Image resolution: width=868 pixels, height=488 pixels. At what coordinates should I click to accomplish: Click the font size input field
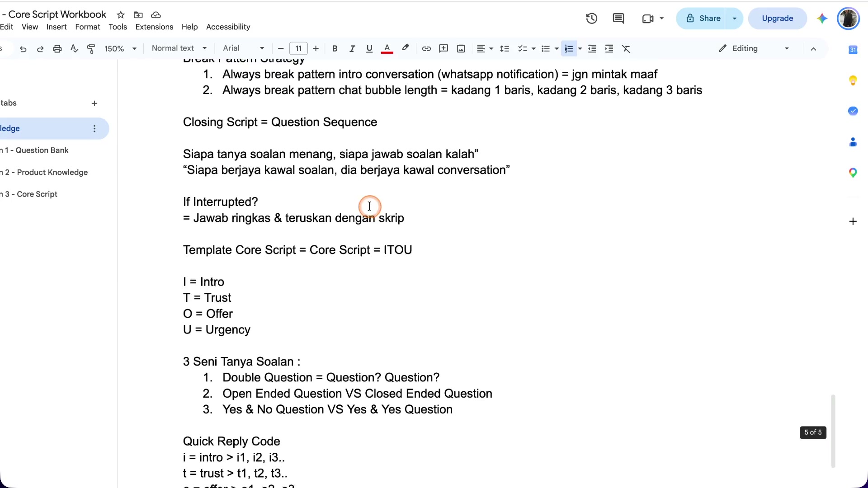[x=298, y=49]
